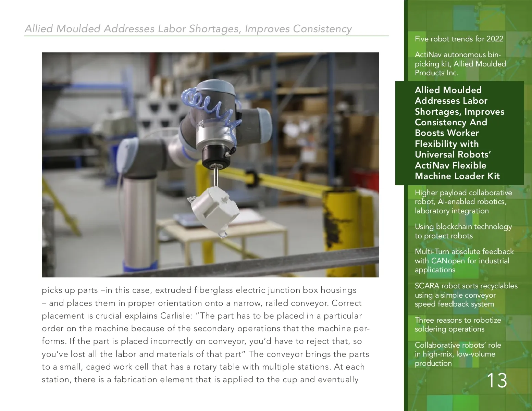Click the last text line starting 'station, there is'
This screenshot has height=411, width=532.
click(x=200, y=379)
